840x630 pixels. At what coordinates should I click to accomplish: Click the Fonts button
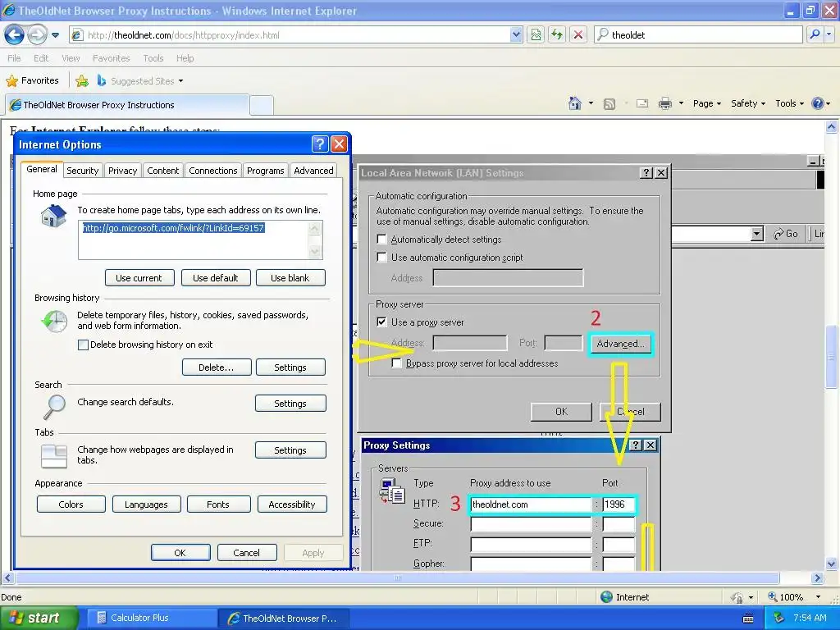tap(217, 504)
